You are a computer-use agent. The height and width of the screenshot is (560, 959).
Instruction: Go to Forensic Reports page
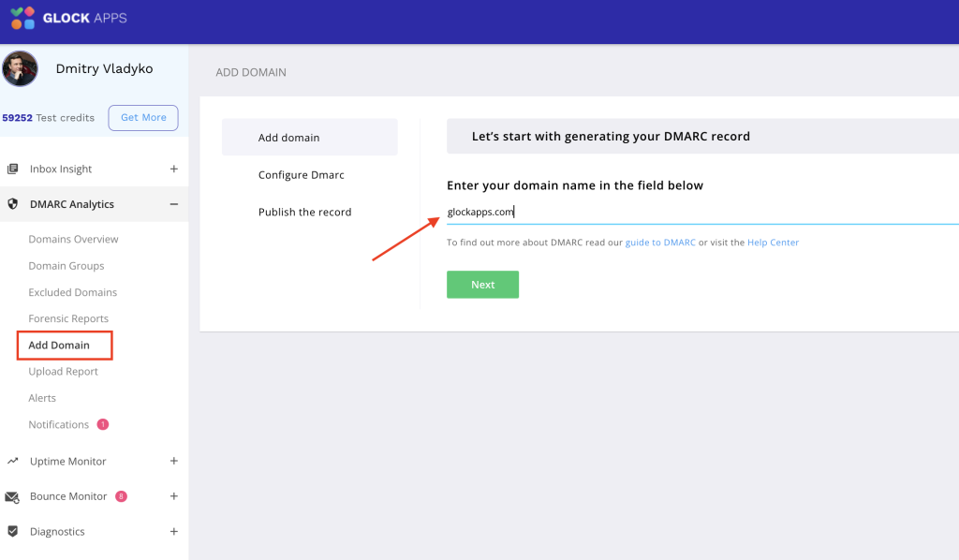tap(68, 319)
